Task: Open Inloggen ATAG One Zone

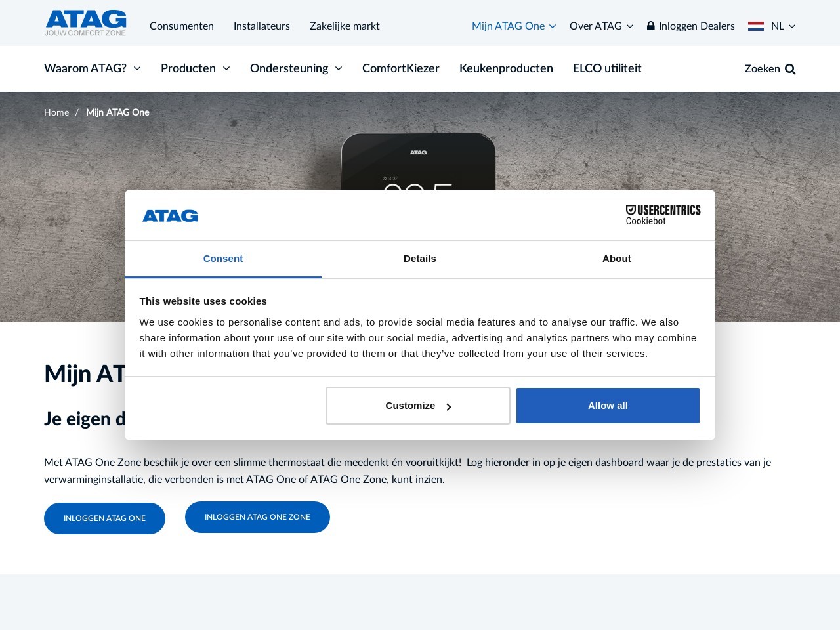Action: point(257,517)
